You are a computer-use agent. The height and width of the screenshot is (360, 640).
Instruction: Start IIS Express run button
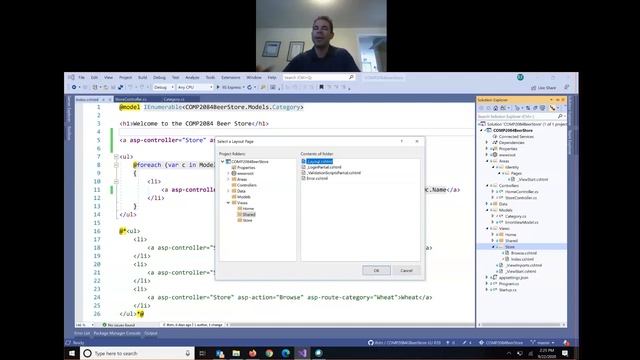pyautogui.click(x=230, y=87)
